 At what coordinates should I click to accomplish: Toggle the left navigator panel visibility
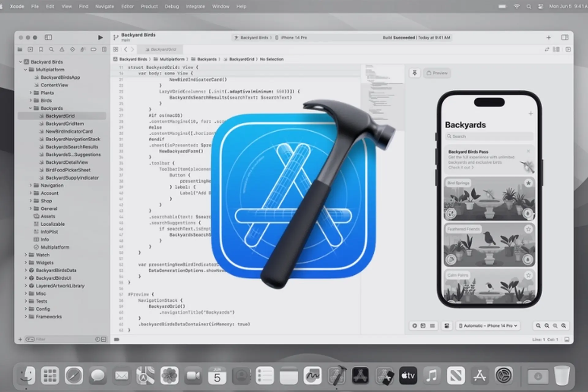48,37
